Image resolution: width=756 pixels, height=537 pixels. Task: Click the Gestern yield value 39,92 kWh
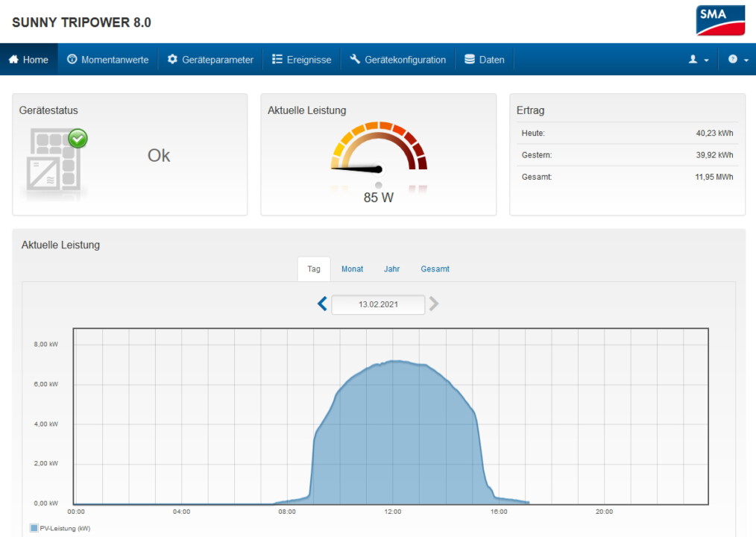coord(714,155)
